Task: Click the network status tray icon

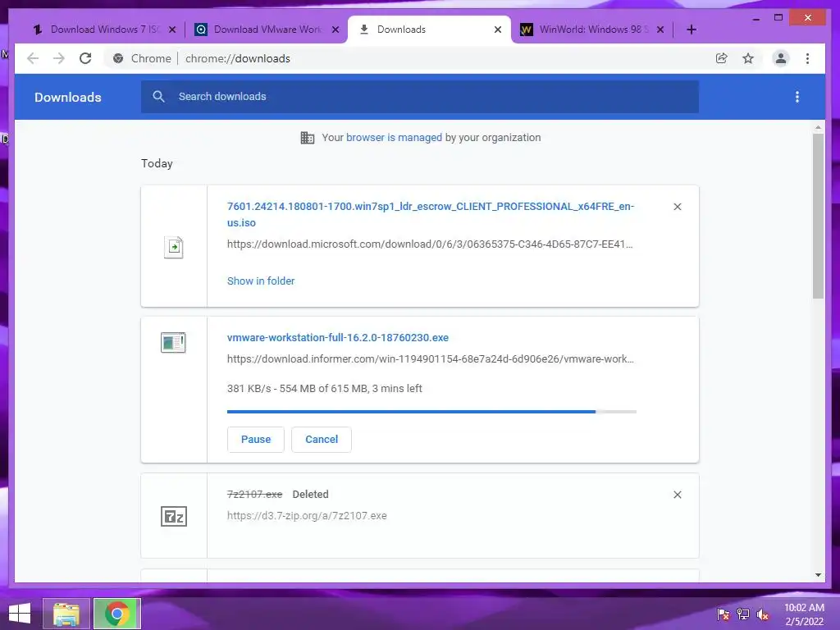Action: click(743, 614)
